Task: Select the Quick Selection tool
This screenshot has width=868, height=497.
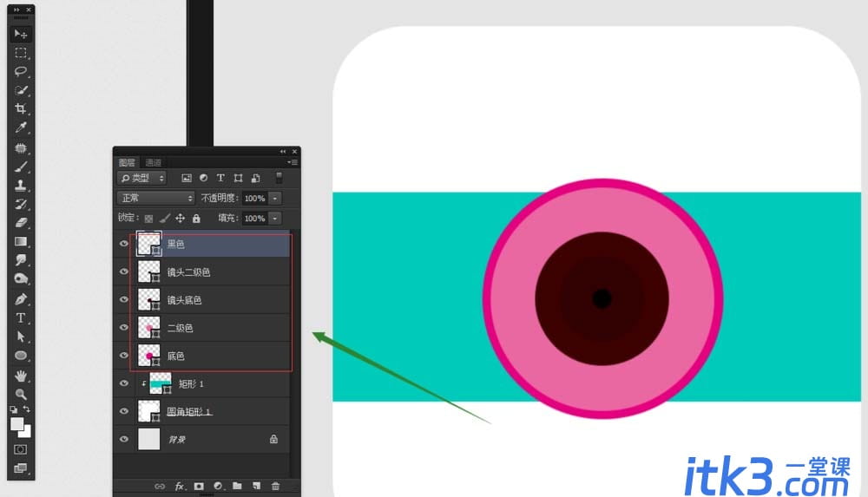Action: (21, 90)
